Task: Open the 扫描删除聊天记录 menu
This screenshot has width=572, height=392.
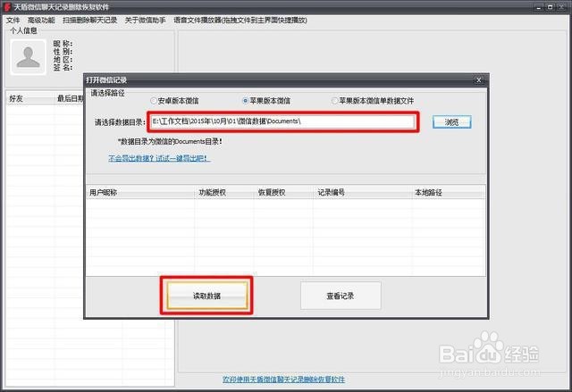Action: click(89, 20)
